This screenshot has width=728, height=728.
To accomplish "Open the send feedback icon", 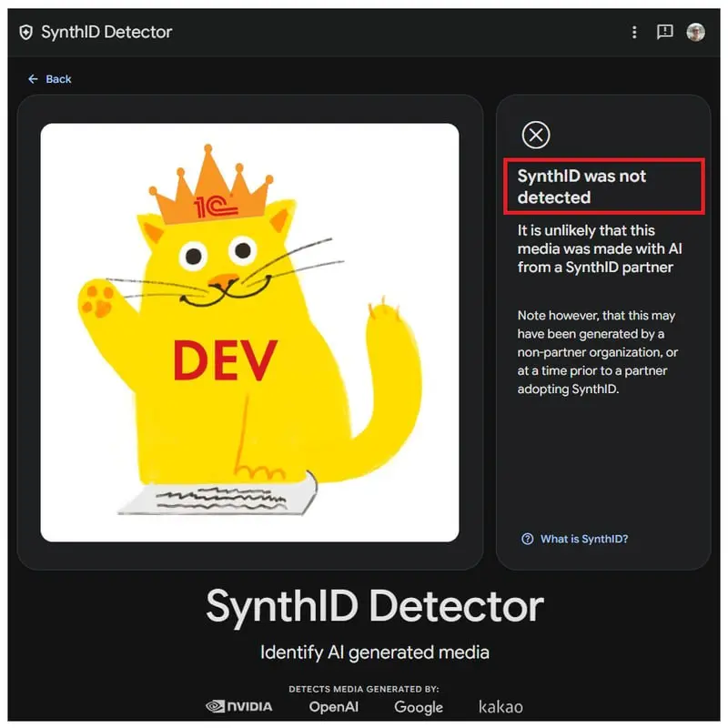I will coord(665,32).
